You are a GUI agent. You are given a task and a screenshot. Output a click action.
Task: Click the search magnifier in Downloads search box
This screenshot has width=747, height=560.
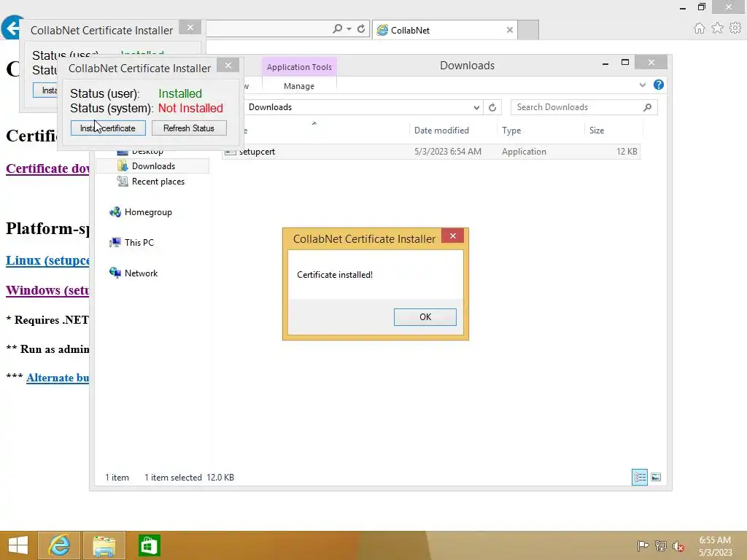[647, 108]
